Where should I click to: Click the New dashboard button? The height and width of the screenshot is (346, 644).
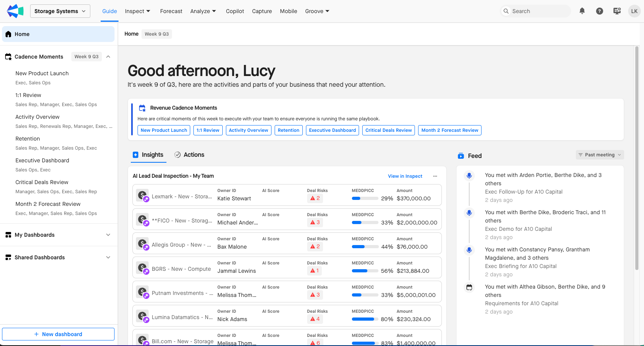tap(58, 334)
